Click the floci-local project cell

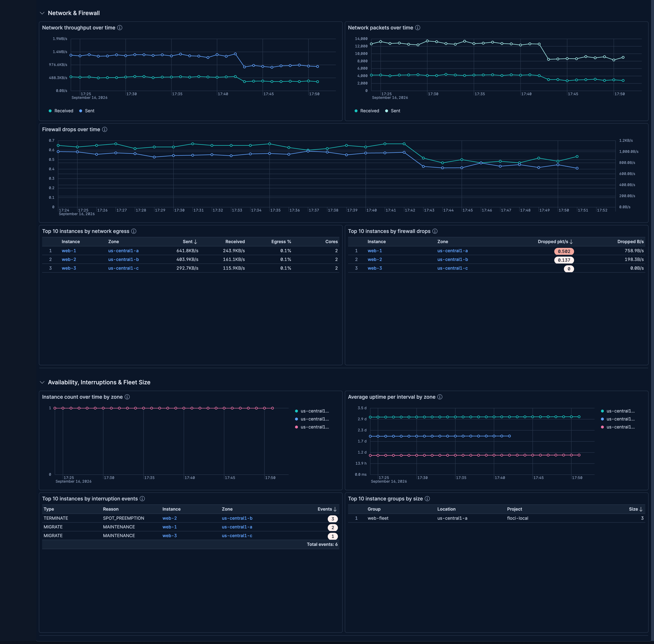pos(517,518)
